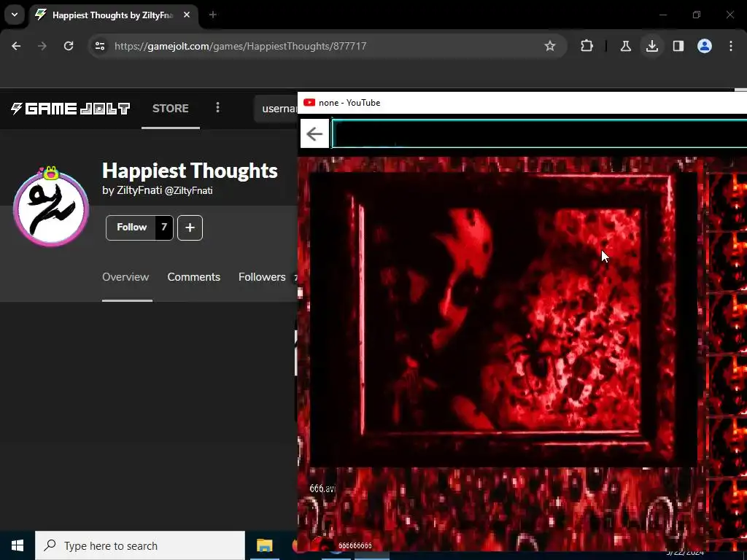Open File Explorer from the taskbar
747x560 pixels.
click(264, 545)
